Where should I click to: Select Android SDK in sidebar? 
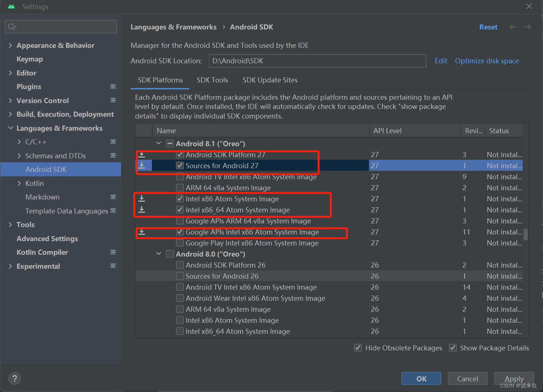(61, 169)
